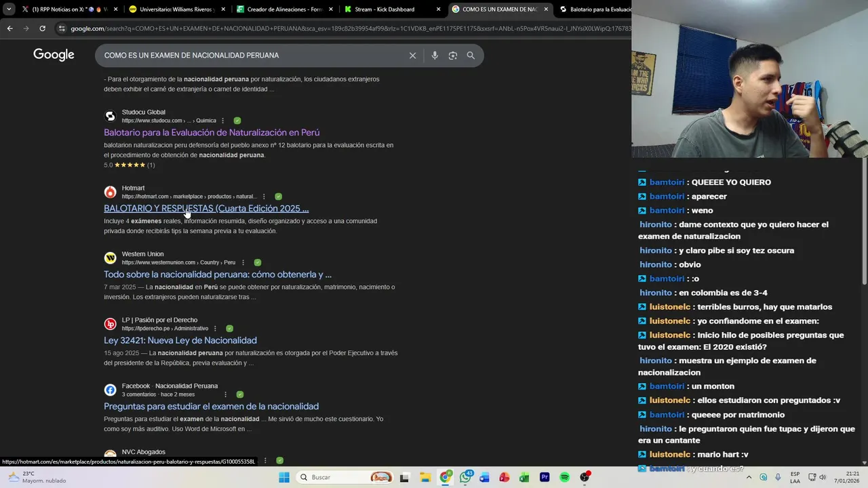
Task: Switch to Balotario para la Evaluación tab
Action: [x=594, y=9]
